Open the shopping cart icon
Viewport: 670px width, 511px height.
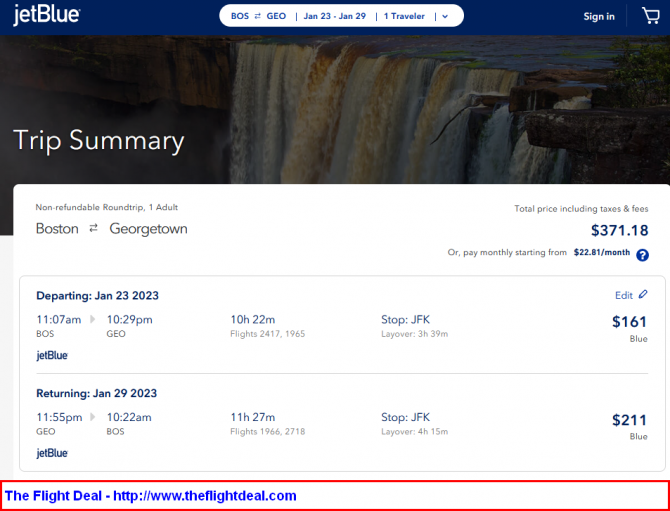click(651, 16)
